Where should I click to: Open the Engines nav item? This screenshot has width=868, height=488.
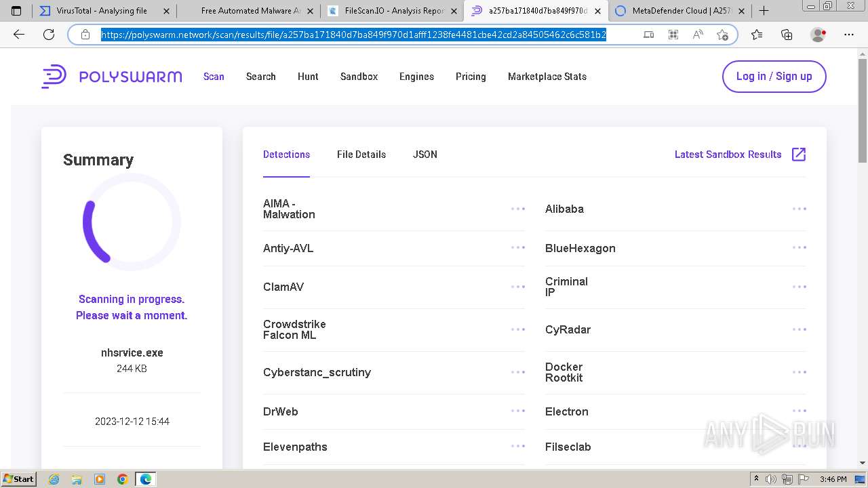[416, 77]
